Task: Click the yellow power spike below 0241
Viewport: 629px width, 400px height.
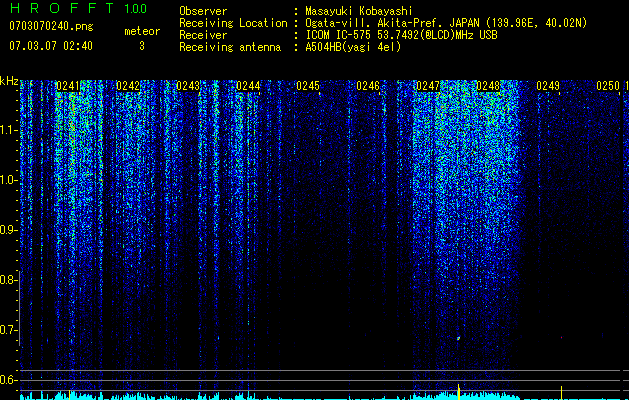Action: click(69, 394)
